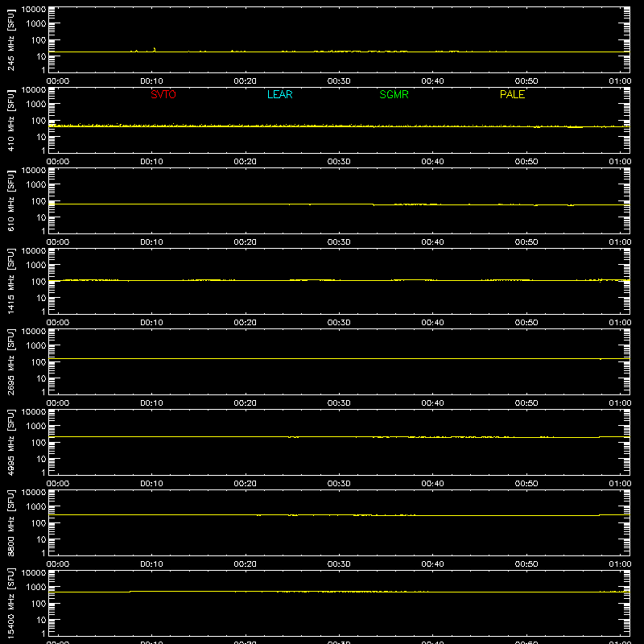The height and width of the screenshot is (644, 644).
Task: Select the 2695 MHz [SFU] axis title
Action: (x=10, y=362)
